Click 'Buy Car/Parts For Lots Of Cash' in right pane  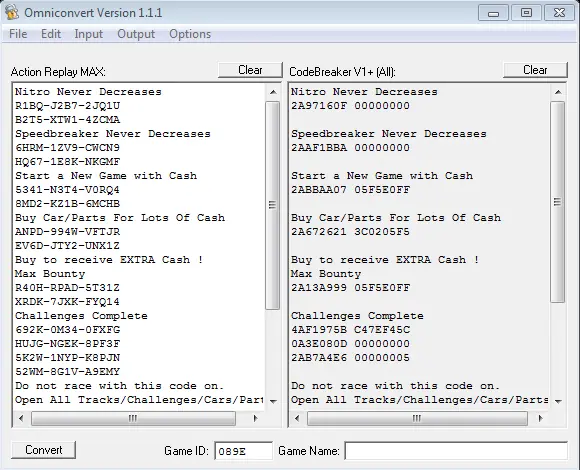396,218
